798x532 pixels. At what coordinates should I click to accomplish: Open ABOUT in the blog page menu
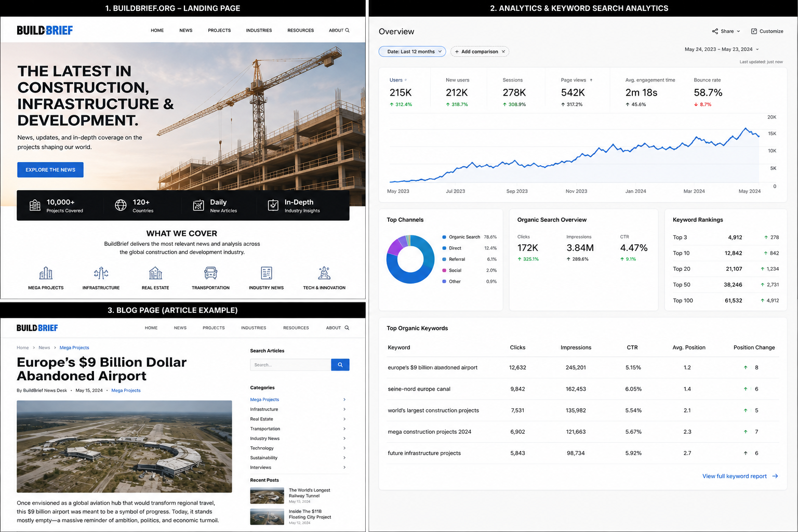[334, 328]
